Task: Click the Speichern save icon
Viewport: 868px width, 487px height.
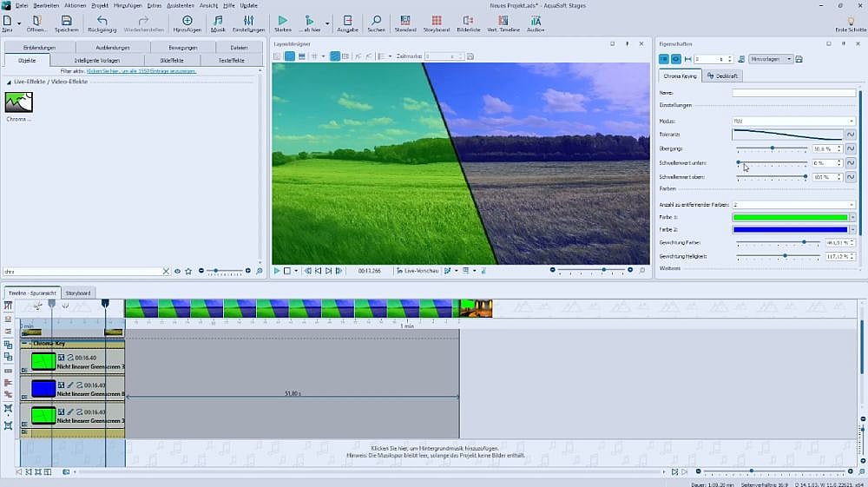Action: click(67, 21)
